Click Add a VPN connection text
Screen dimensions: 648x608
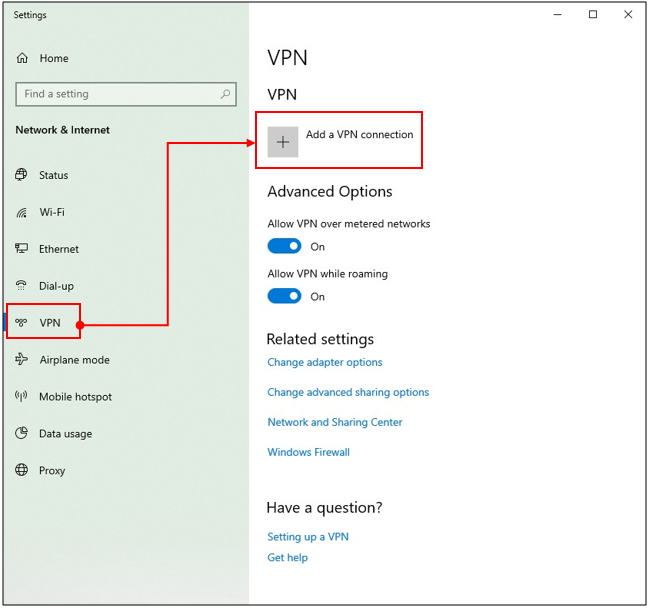point(360,134)
